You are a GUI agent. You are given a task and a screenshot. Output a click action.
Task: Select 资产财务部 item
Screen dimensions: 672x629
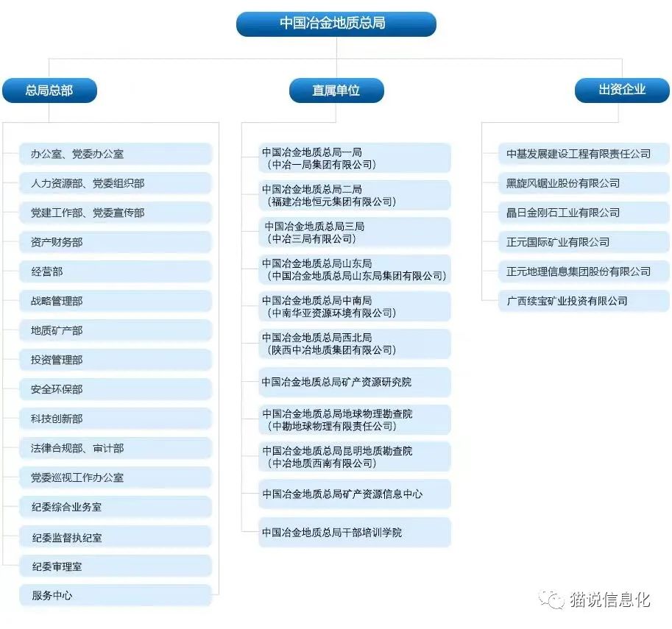click(x=116, y=242)
